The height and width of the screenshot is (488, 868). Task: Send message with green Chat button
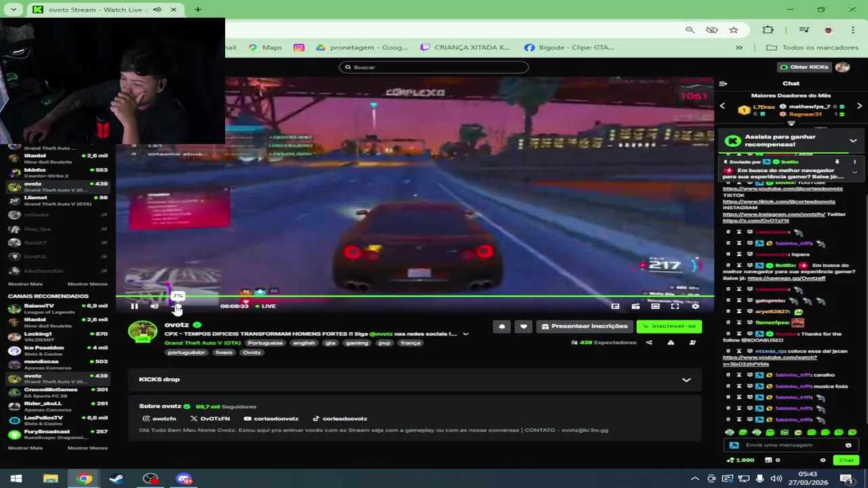coord(846,460)
